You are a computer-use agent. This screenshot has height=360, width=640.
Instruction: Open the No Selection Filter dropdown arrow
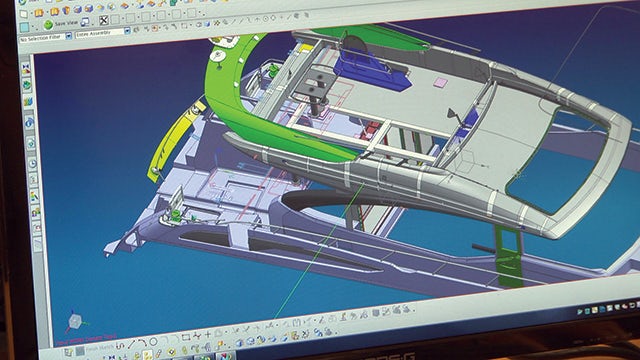pos(69,36)
